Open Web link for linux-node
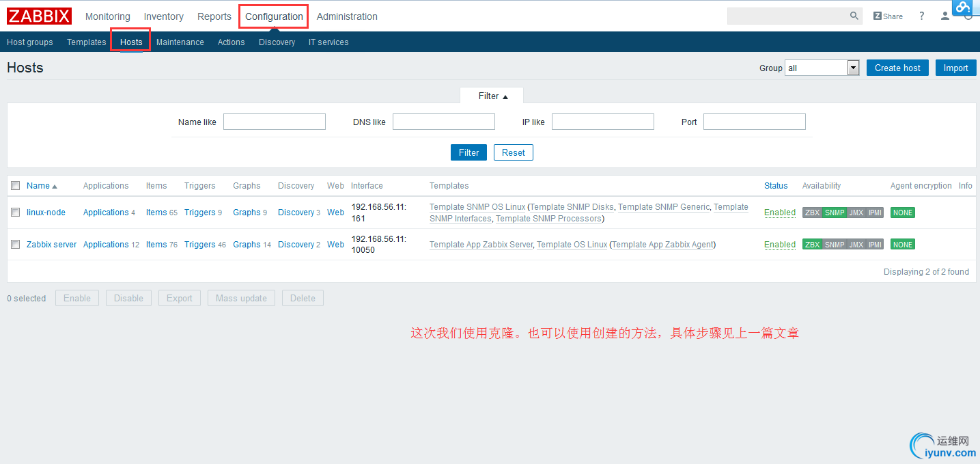Image resolution: width=980 pixels, height=464 pixels. (335, 213)
